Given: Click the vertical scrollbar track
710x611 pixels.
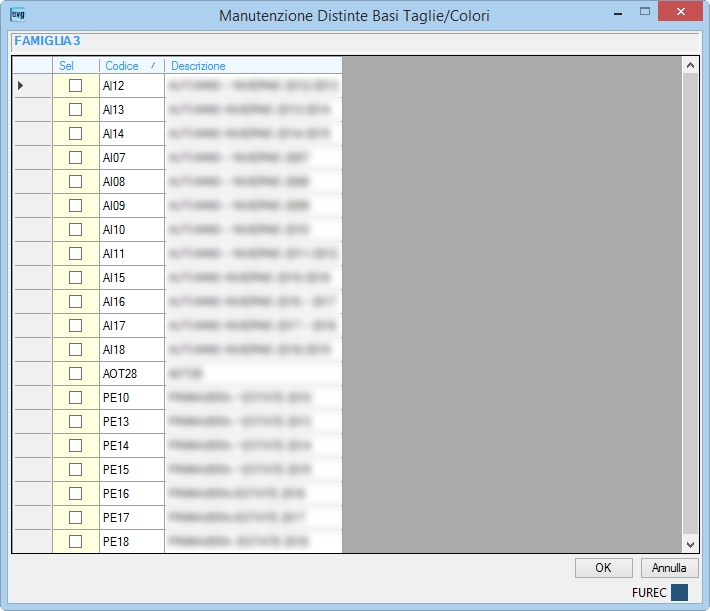Looking at the screenshot, I should 690,305.
